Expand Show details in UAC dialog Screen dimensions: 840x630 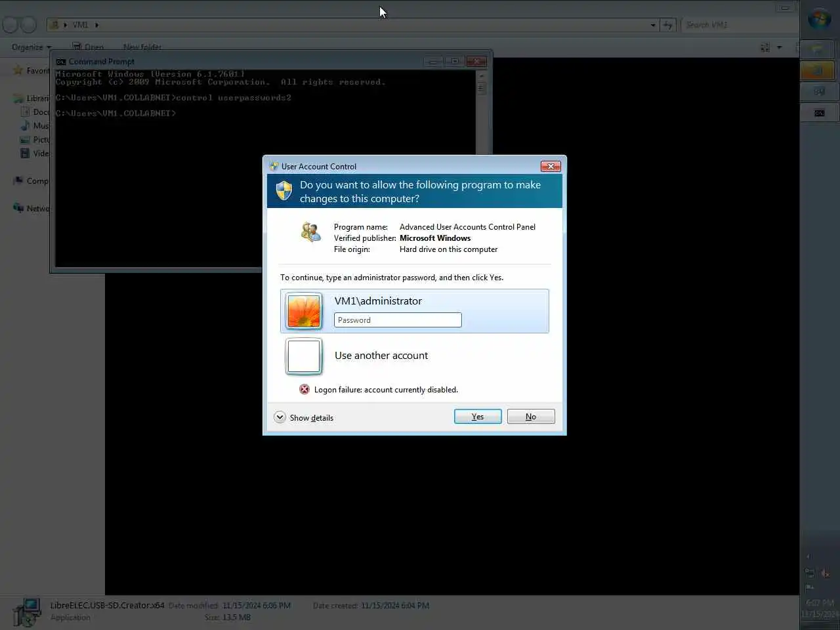pyautogui.click(x=304, y=417)
